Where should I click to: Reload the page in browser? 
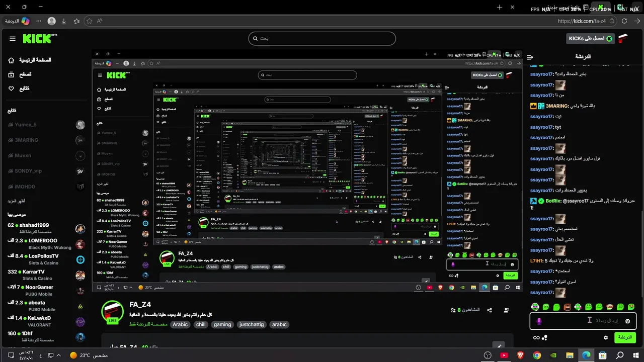tap(624, 21)
